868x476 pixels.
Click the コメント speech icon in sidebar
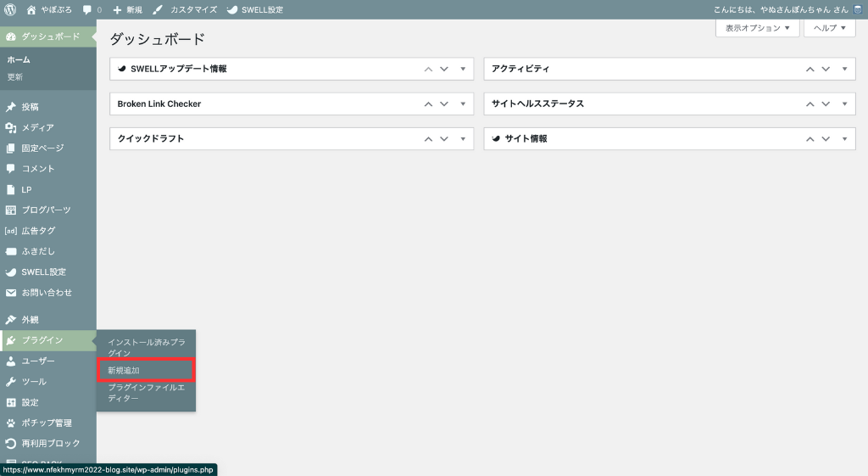(x=10, y=169)
